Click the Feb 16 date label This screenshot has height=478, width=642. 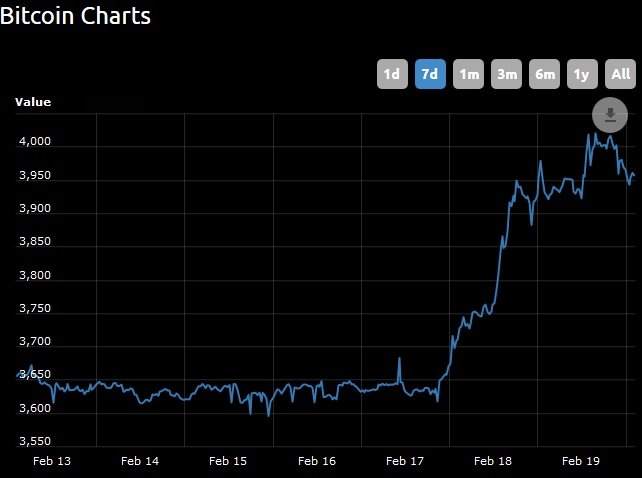pyautogui.click(x=317, y=461)
